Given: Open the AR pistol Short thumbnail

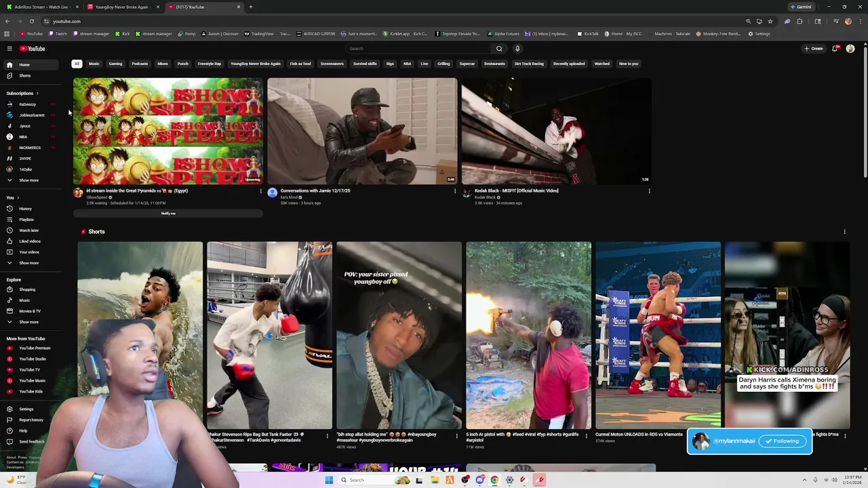Looking at the screenshot, I should pos(528,335).
